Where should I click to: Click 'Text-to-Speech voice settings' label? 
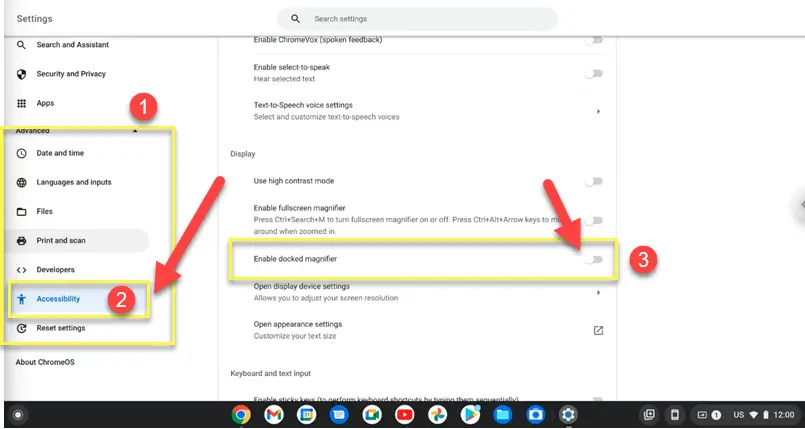303,105
